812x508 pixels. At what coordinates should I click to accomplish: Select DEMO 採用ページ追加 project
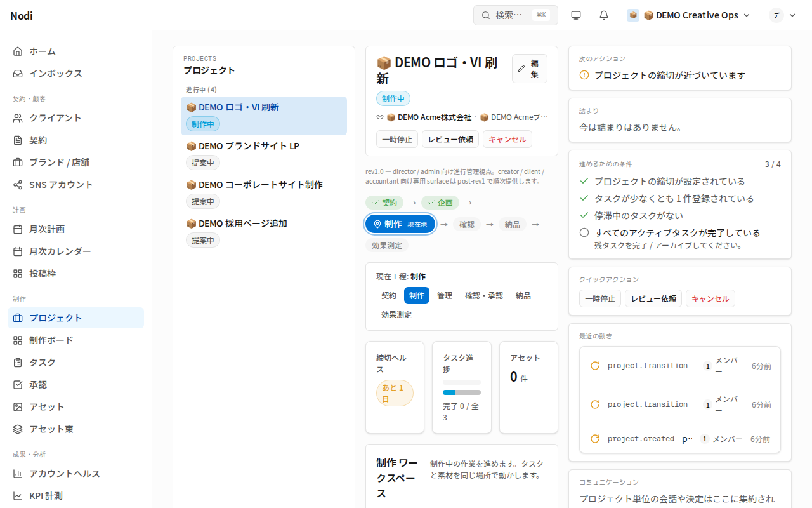[264, 232]
